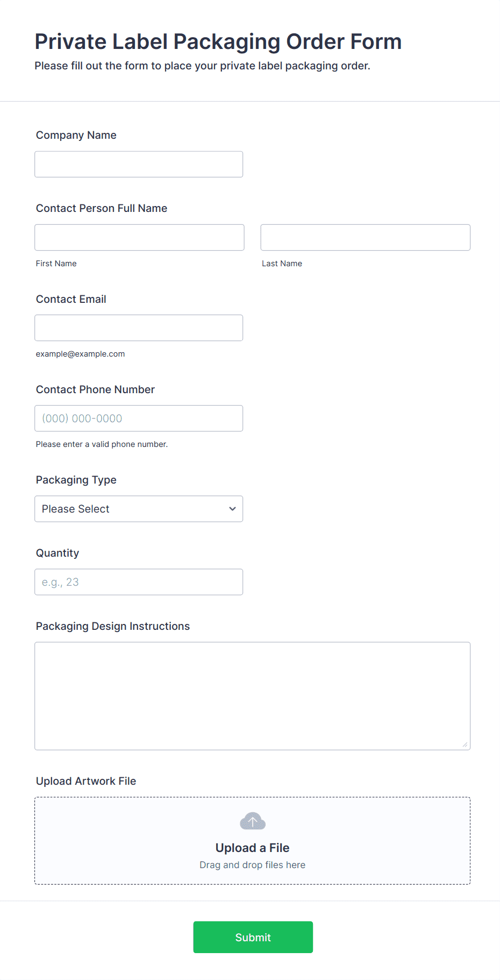
Task: Click the Company Name label
Action: click(x=76, y=135)
